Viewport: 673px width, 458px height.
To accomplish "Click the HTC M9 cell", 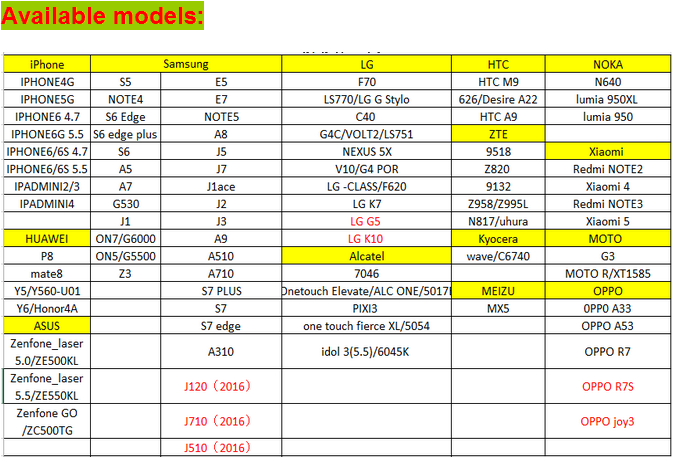I will tap(498, 82).
